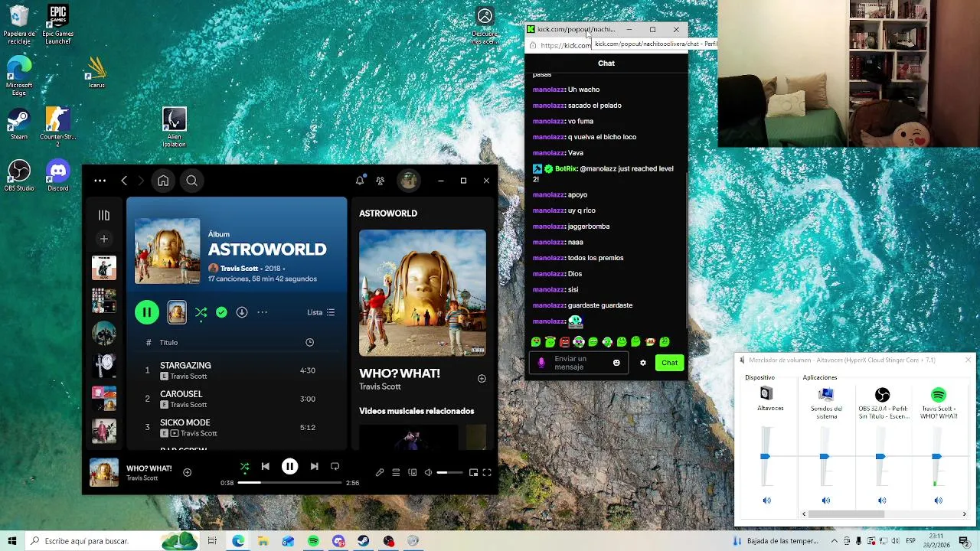Viewport: 980px width, 551px height.
Task: Open ASTROWORLD cover in now-playing panel
Action: [423, 292]
